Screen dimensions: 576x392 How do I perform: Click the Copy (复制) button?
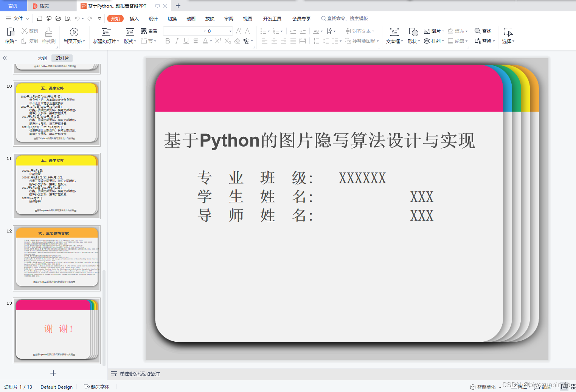click(x=30, y=41)
